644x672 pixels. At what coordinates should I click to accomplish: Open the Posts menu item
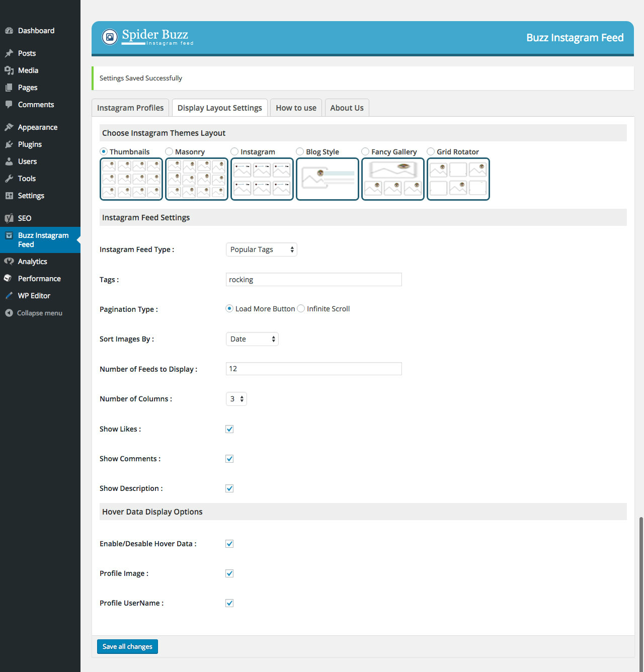pyautogui.click(x=40, y=53)
